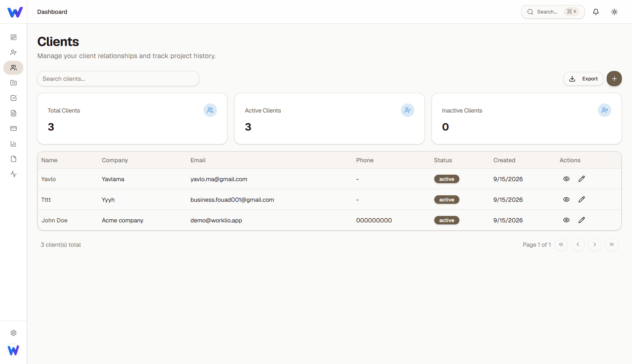Click the add-user icon in sidebar
The width and height of the screenshot is (632, 364).
[14, 52]
